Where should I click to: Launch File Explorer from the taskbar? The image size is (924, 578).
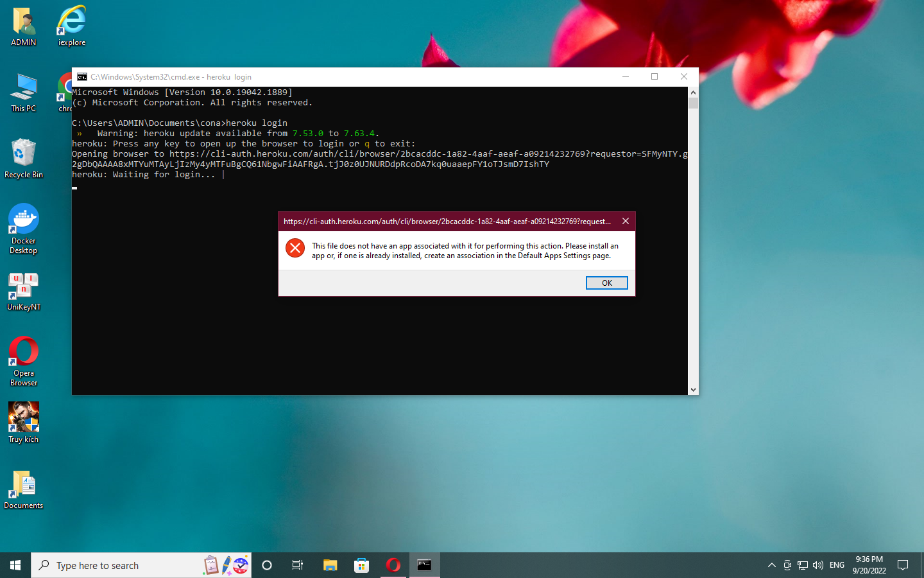click(x=330, y=565)
